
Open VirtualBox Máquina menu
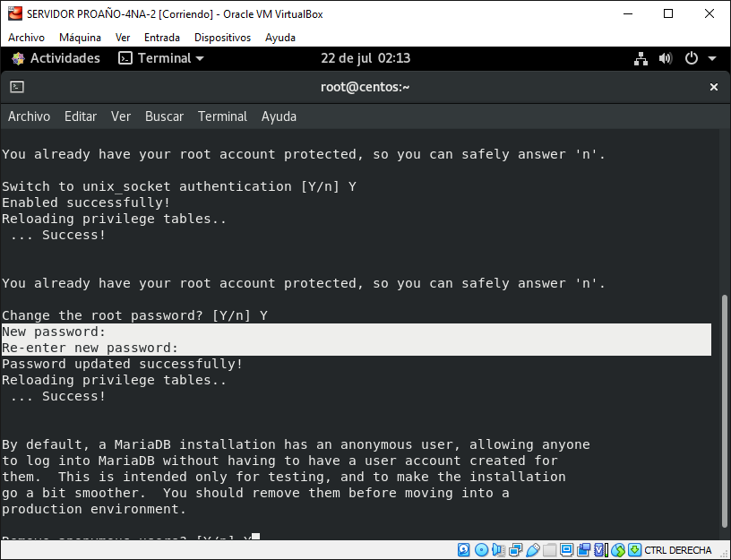pyautogui.click(x=80, y=38)
